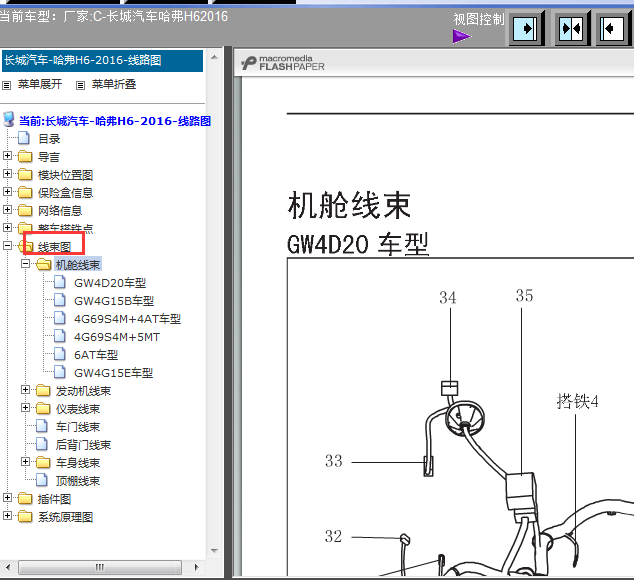Viewport: 634px width, 580px height.
Task: Expand the 车身线束 tree node
Action: (25, 462)
